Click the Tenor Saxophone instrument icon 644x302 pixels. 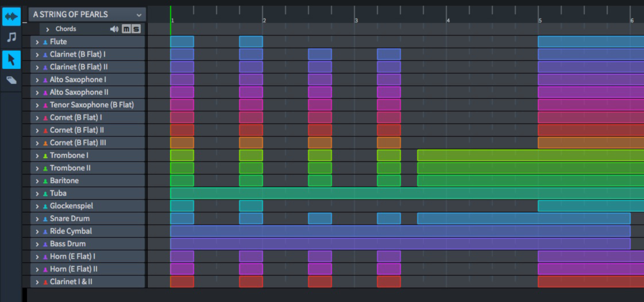(x=45, y=105)
